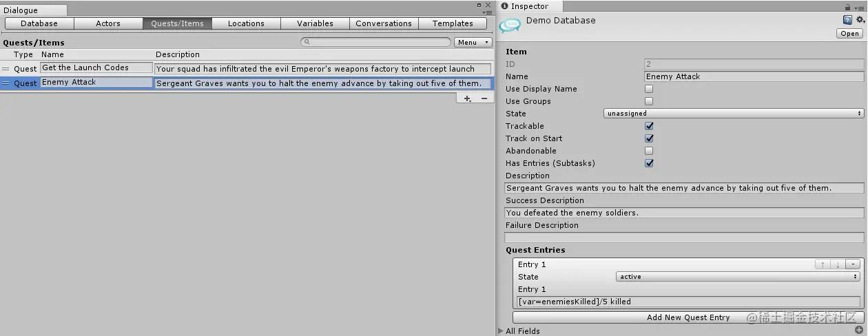Viewport: 868px width, 336px height.
Task: Select the Quests/Items tab
Action: click(177, 23)
